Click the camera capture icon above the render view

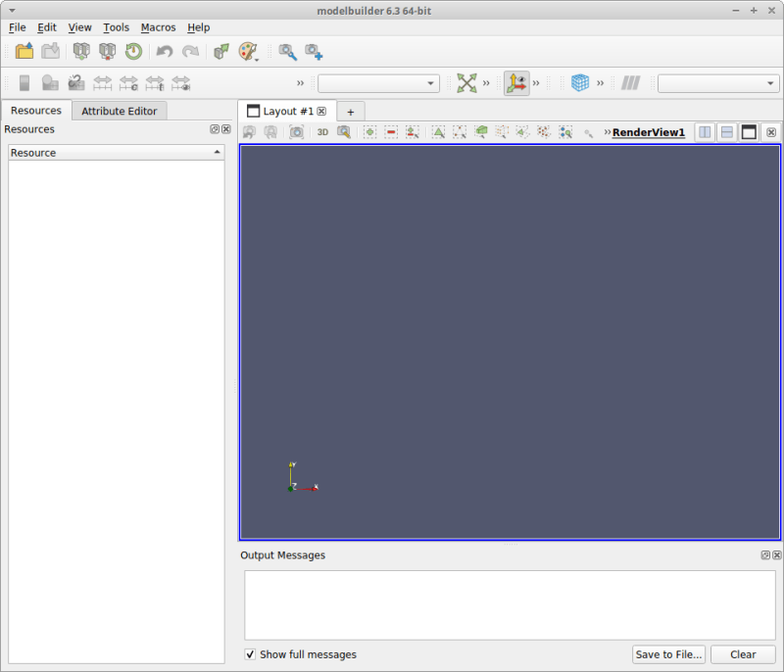(x=296, y=131)
